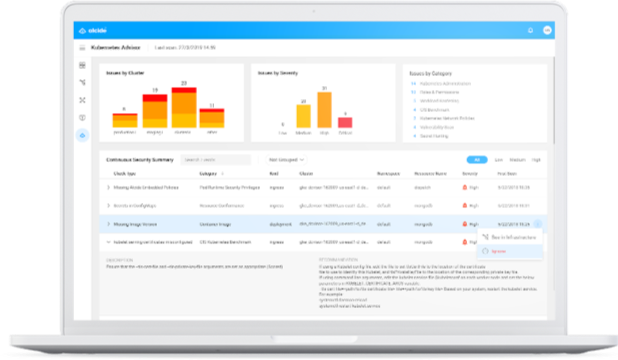
Task: Click the Cluster column header
Action: tap(306, 173)
